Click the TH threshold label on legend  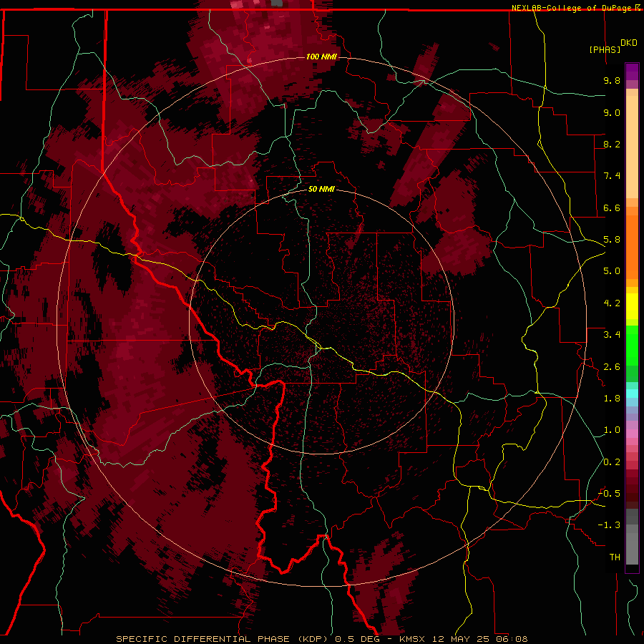tap(615, 557)
